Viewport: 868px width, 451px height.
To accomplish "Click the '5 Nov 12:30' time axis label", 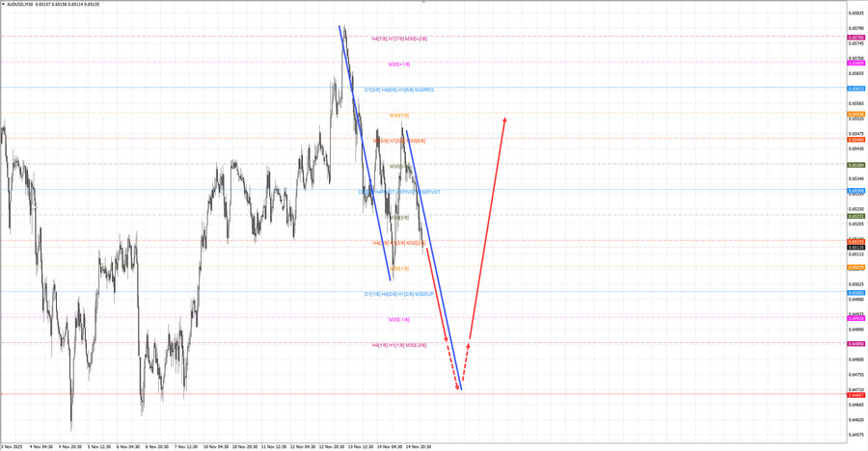I will 98,446.
